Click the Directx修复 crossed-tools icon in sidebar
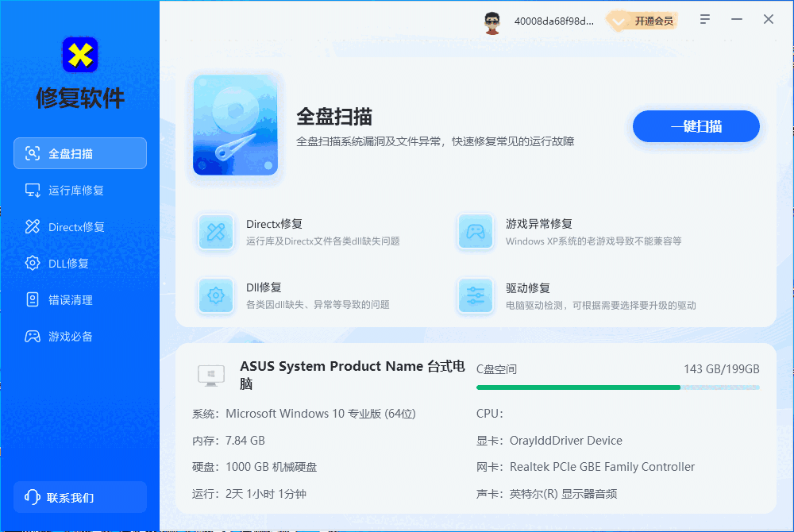This screenshot has height=532, width=794. (x=30, y=226)
